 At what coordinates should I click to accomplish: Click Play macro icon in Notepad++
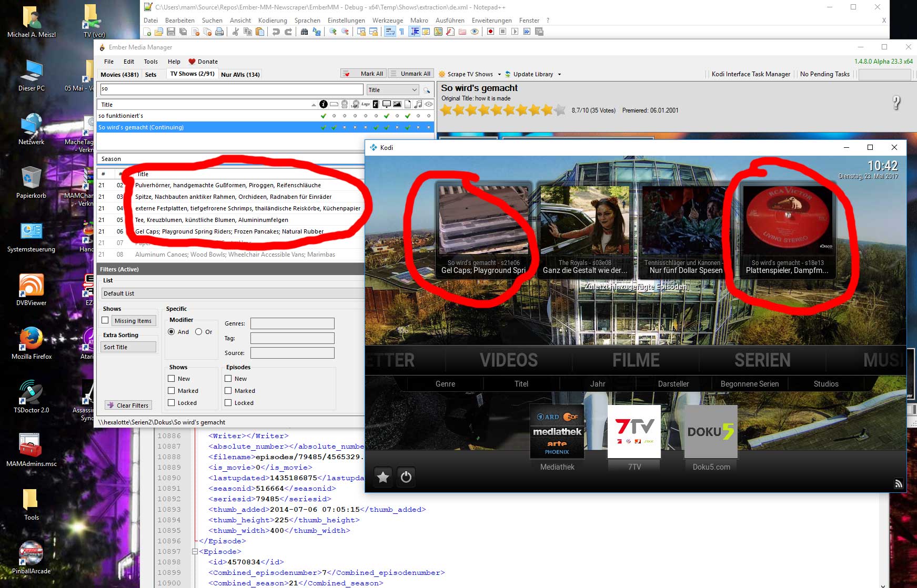point(515,32)
